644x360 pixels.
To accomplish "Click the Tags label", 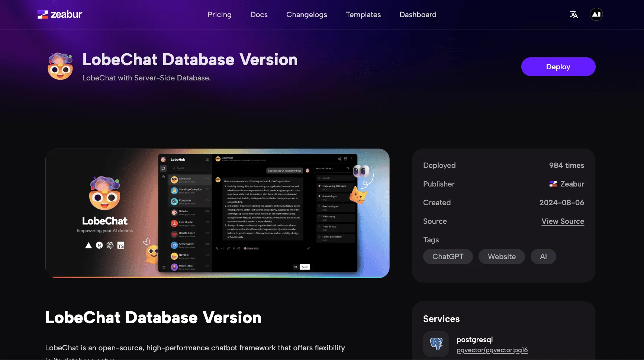I will click(431, 240).
